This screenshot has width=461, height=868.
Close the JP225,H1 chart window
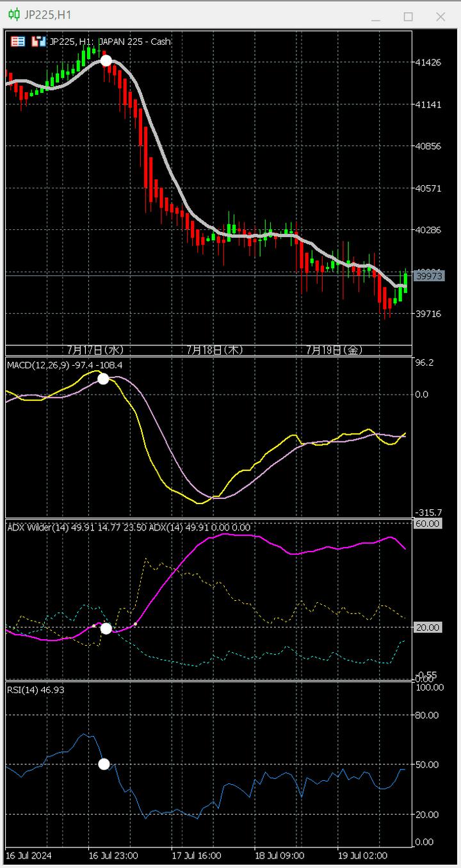[441, 17]
